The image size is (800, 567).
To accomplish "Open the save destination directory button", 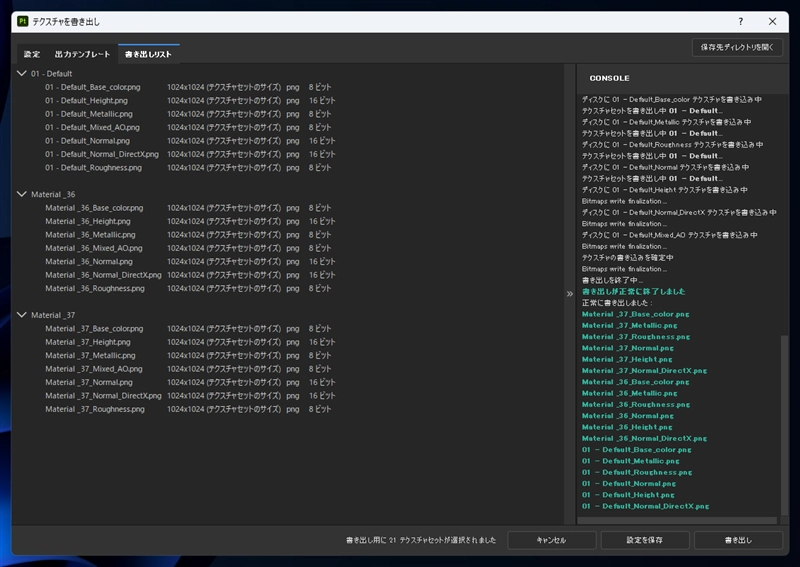I will point(737,47).
